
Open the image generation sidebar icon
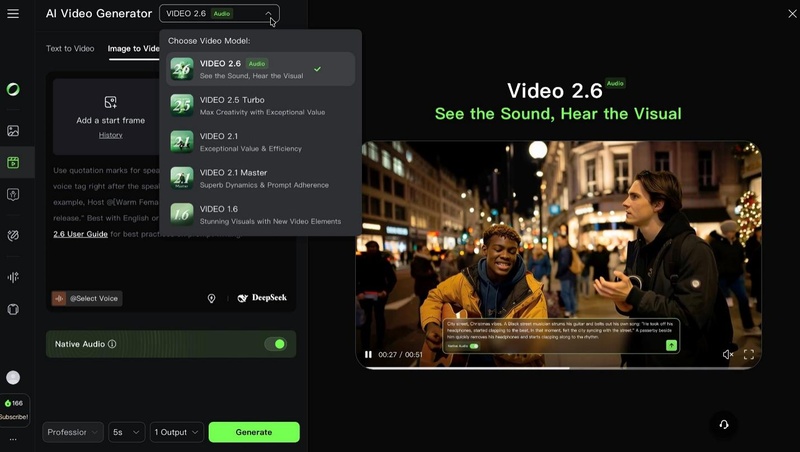[x=13, y=131]
